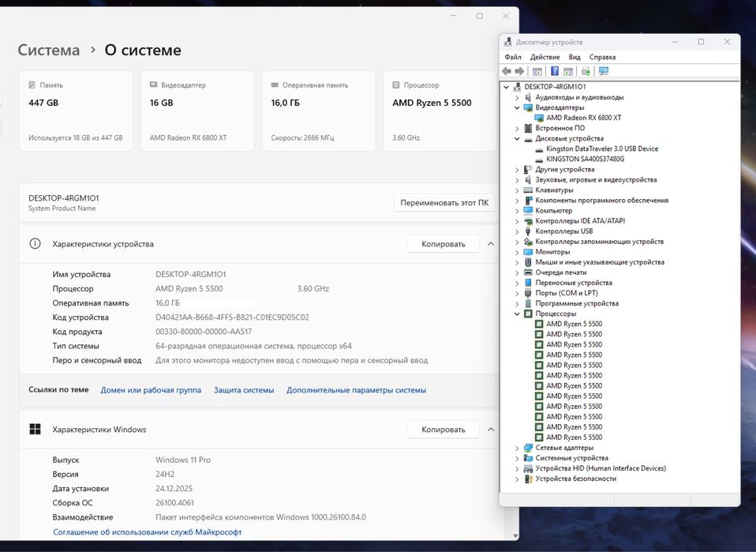
Task: Click the Back arrow in Device Manager toolbar
Action: pyautogui.click(x=507, y=71)
